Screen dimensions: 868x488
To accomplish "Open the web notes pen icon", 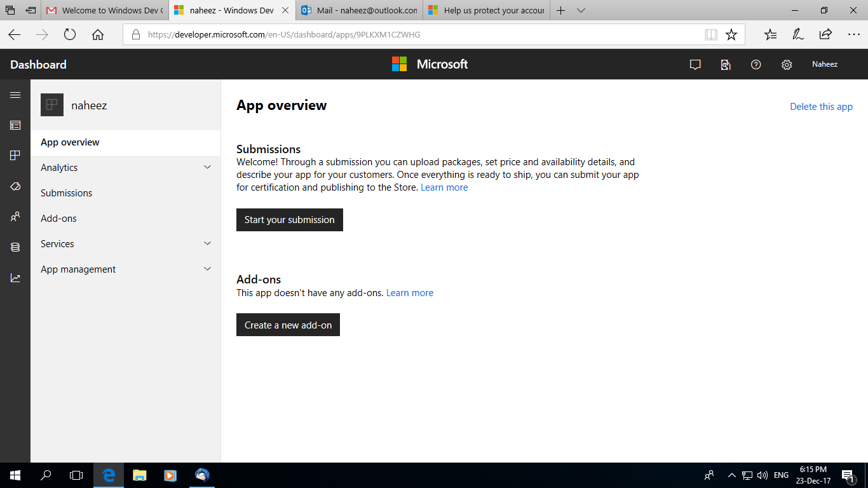I will (x=798, y=34).
